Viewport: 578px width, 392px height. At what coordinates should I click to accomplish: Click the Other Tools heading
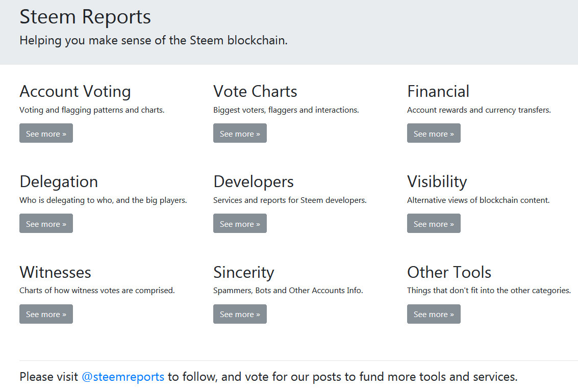click(449, 272)
